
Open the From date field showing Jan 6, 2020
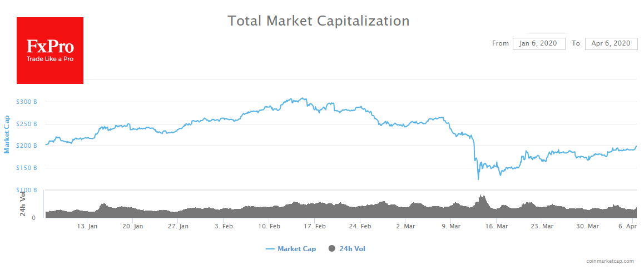point(539,43)
